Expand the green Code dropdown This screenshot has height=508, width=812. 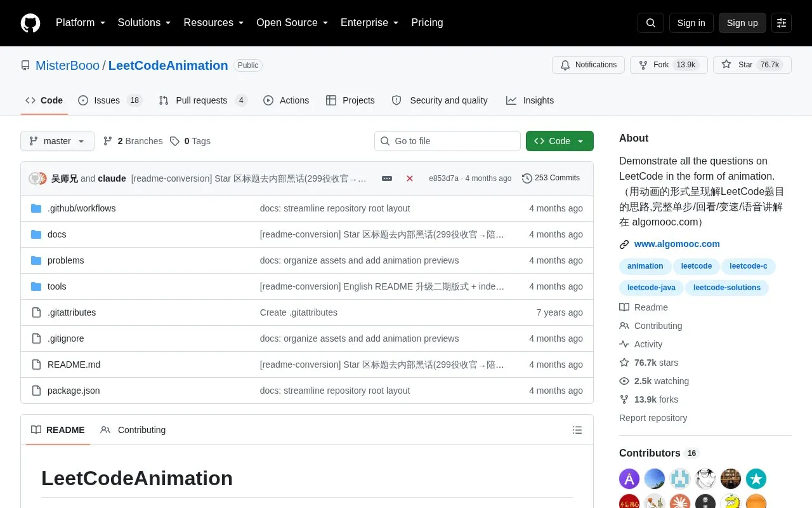560,141
